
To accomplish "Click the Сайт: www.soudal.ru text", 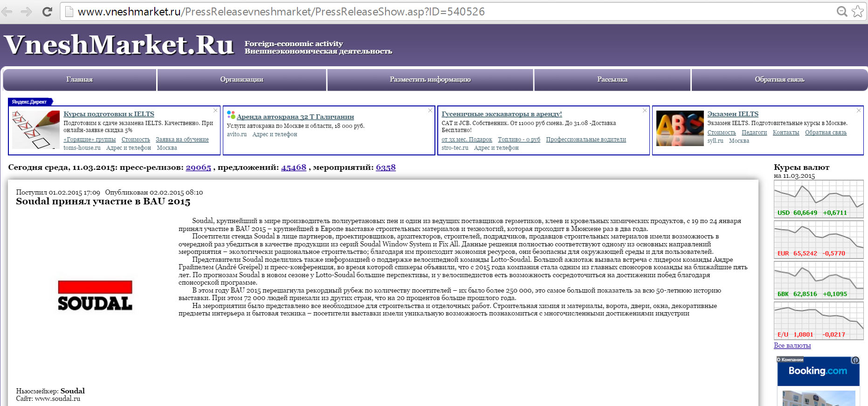I will (x=48, y=399).
